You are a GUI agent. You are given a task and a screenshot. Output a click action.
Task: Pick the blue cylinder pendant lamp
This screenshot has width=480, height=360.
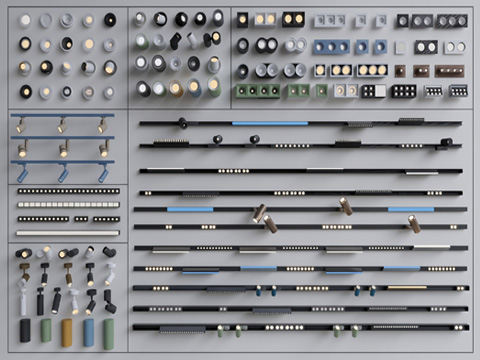[x=89, y=332]
